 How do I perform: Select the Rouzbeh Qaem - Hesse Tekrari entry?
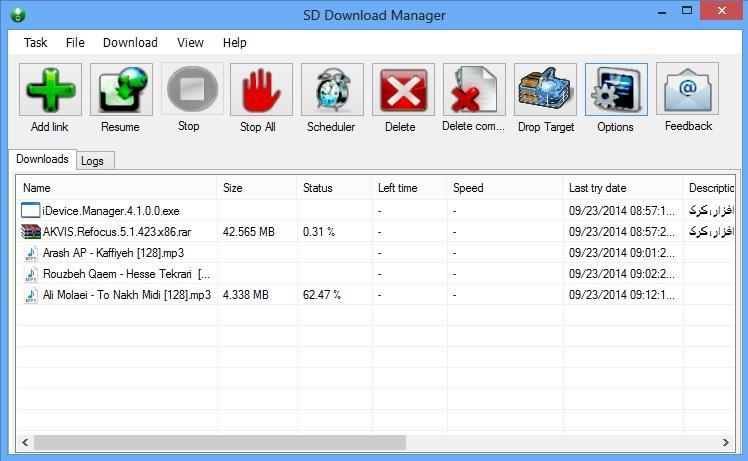(x=126, y=274)
